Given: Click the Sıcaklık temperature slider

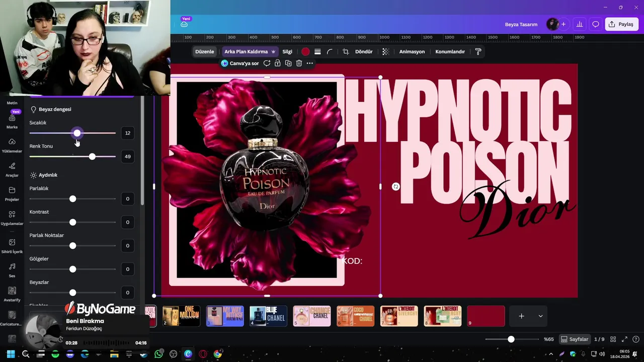Looking at the screenshot, I should (72, 133).
